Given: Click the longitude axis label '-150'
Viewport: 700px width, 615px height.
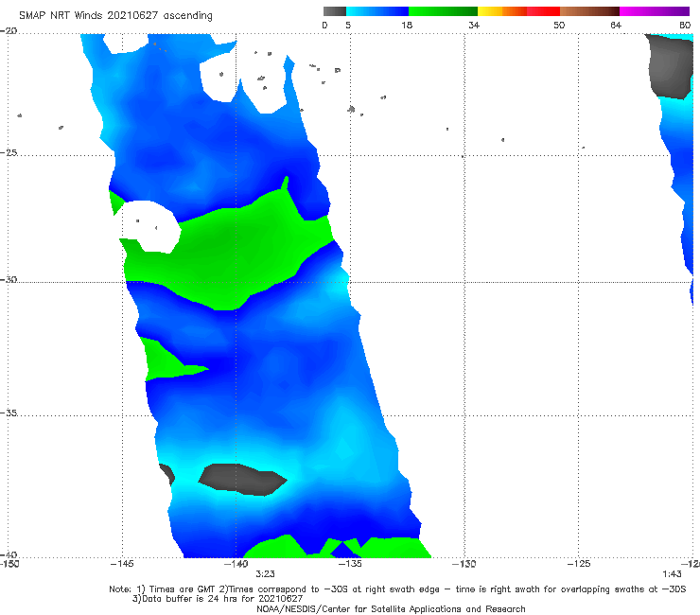Looking at the screenshot, I should tap(9, 564).
